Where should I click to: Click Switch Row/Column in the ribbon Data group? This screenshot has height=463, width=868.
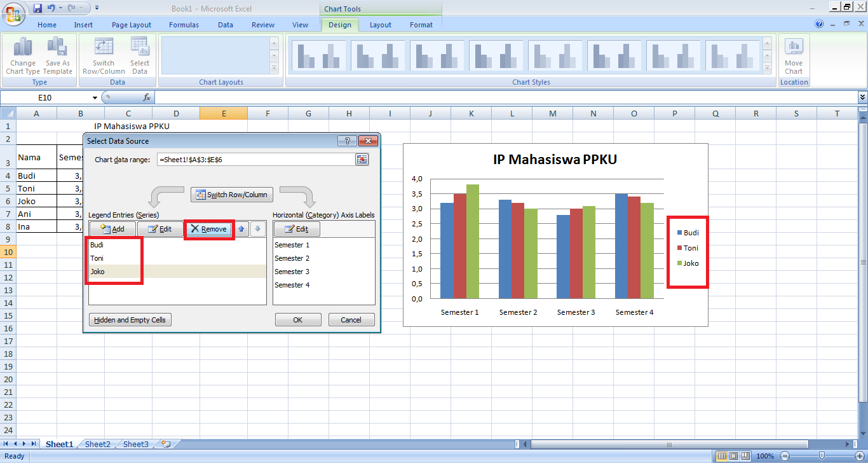[104, 56]
